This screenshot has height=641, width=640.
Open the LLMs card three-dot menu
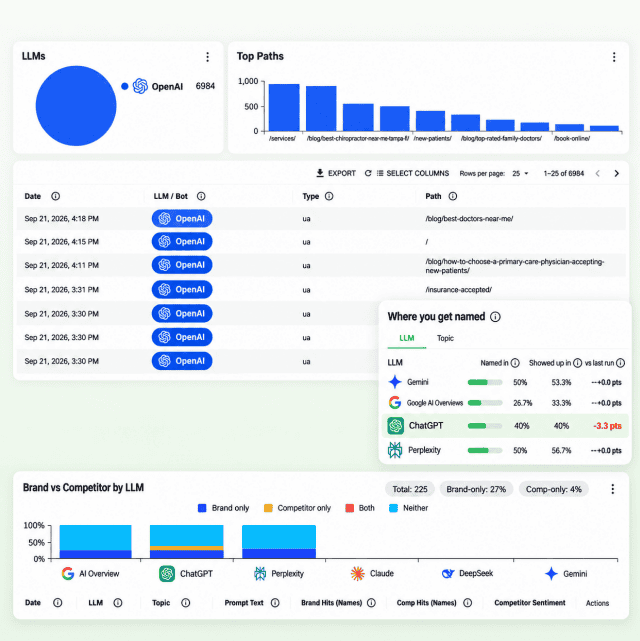208,57
